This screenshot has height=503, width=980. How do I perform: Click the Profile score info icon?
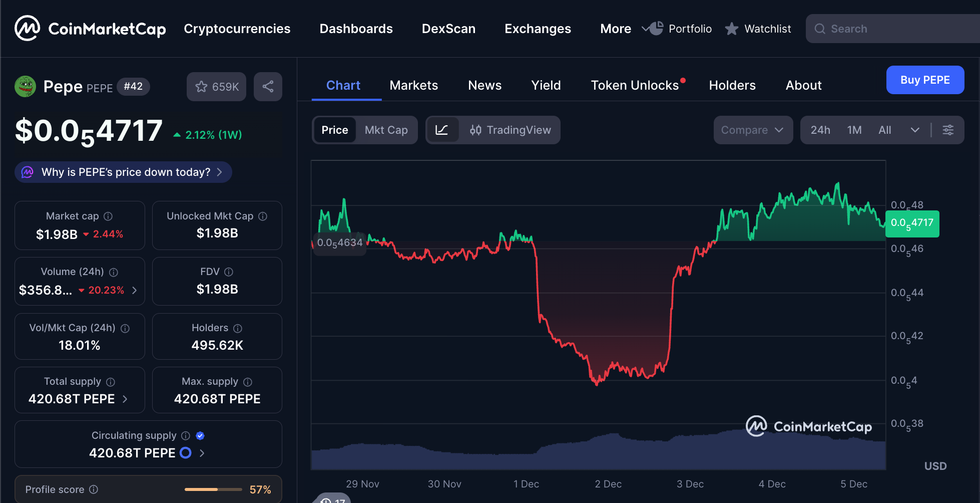(94, 489)
